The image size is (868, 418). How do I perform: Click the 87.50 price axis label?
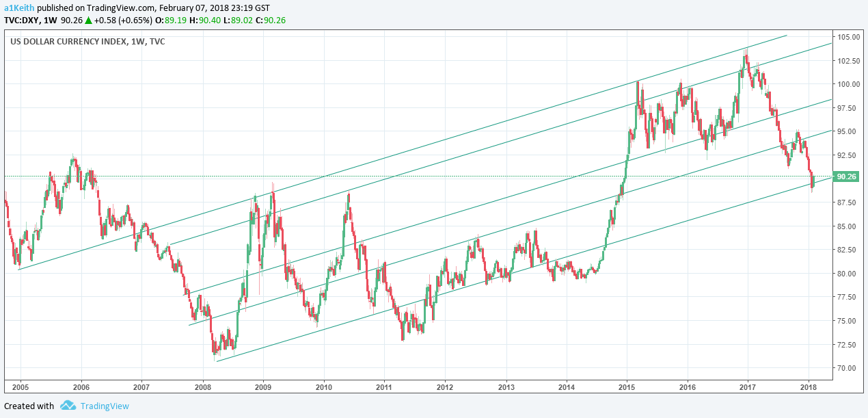(846, 203)
